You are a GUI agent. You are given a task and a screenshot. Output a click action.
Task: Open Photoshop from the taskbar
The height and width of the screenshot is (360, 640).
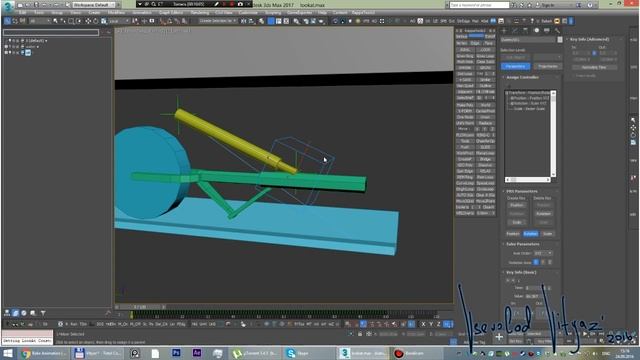(x=176, y=353)
